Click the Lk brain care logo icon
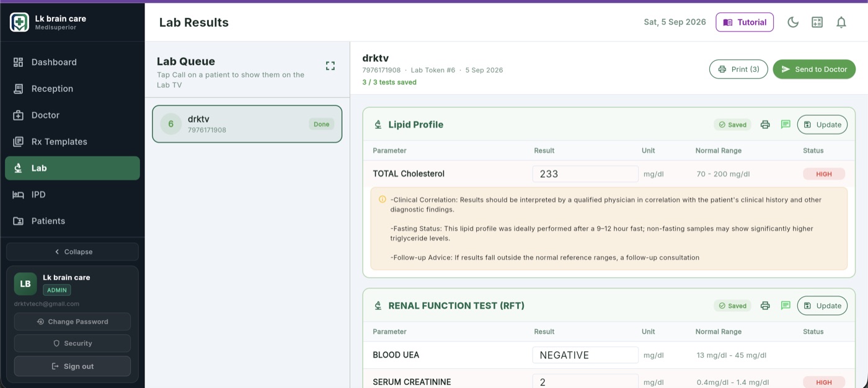 (19, 22)
